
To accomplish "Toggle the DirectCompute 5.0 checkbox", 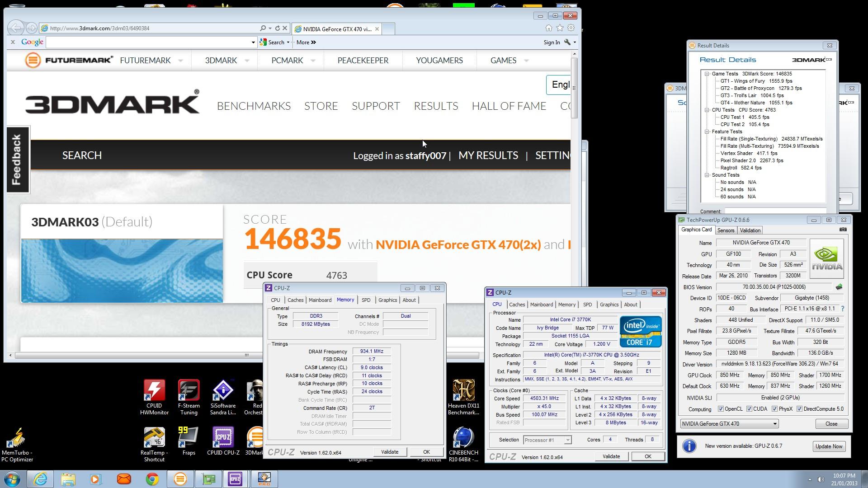I will [x=799, y=409].
